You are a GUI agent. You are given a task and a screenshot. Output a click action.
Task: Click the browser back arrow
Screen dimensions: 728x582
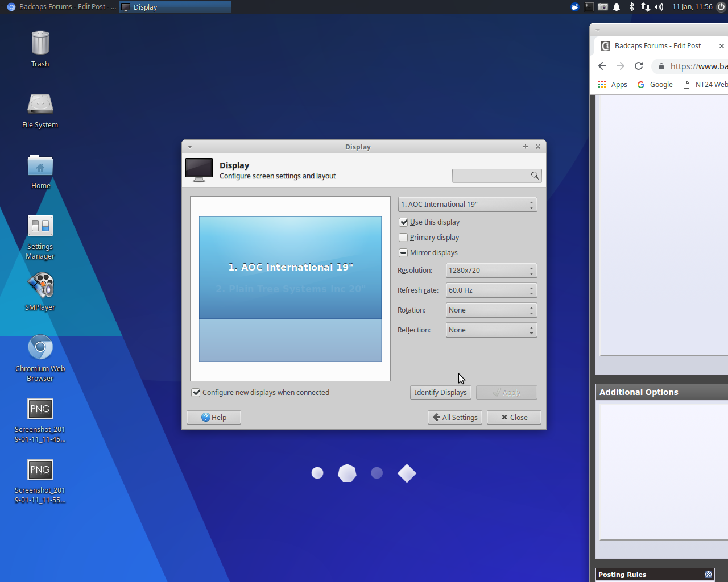(602, 66)
